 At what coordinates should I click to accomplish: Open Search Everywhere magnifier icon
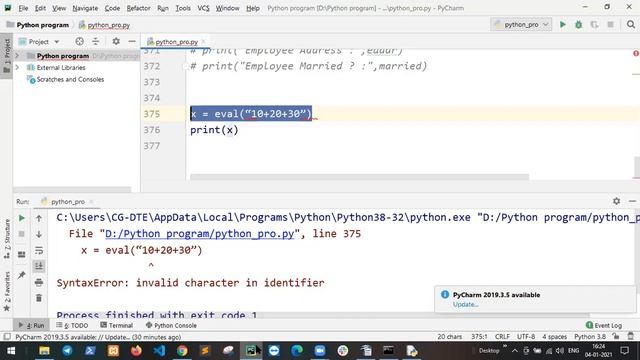point(631,24)
